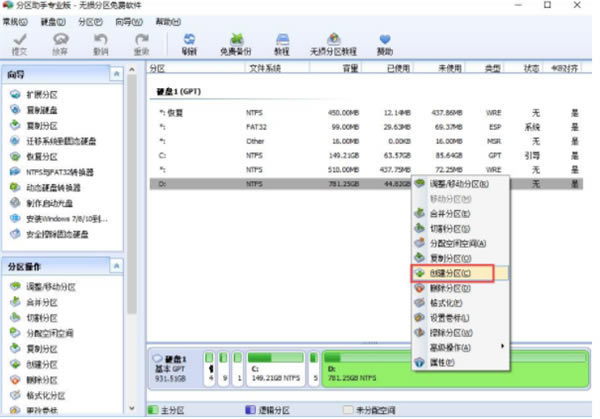Choose 调整/移动分区 in 分区操作 panel
This screenshot has width=600, height=419.
pyautogui.click(x=43, y=287)
